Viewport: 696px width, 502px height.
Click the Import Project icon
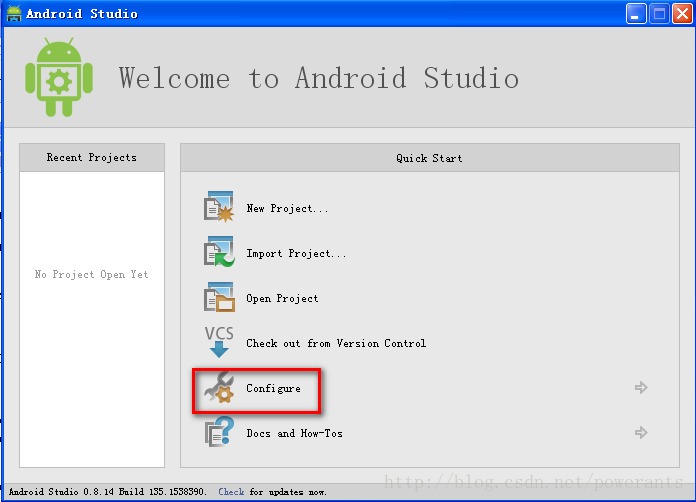[x=219, y=252]
